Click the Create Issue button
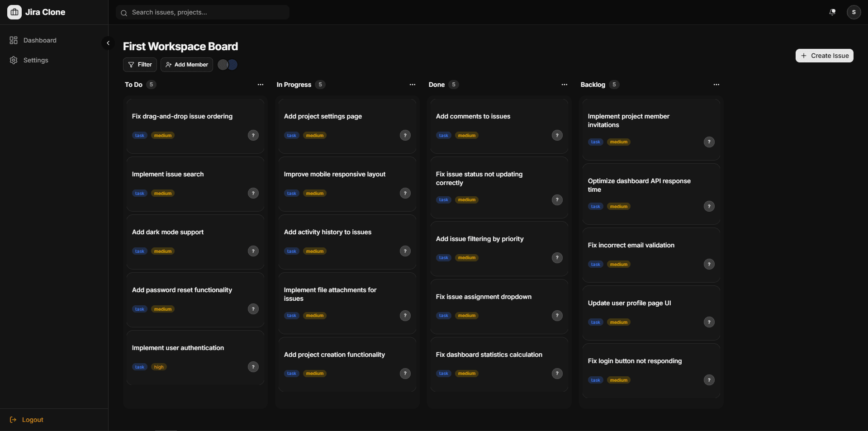This screenshot has width=868, height=431. coord(824,56)
